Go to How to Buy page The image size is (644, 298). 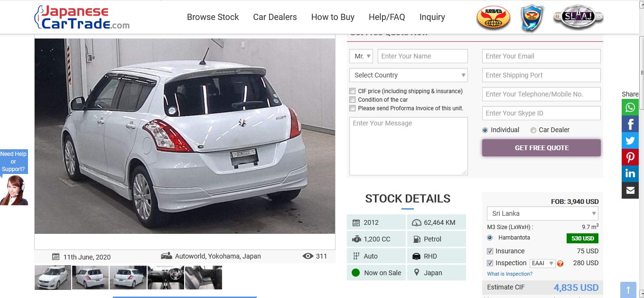(x=333, y=17)
